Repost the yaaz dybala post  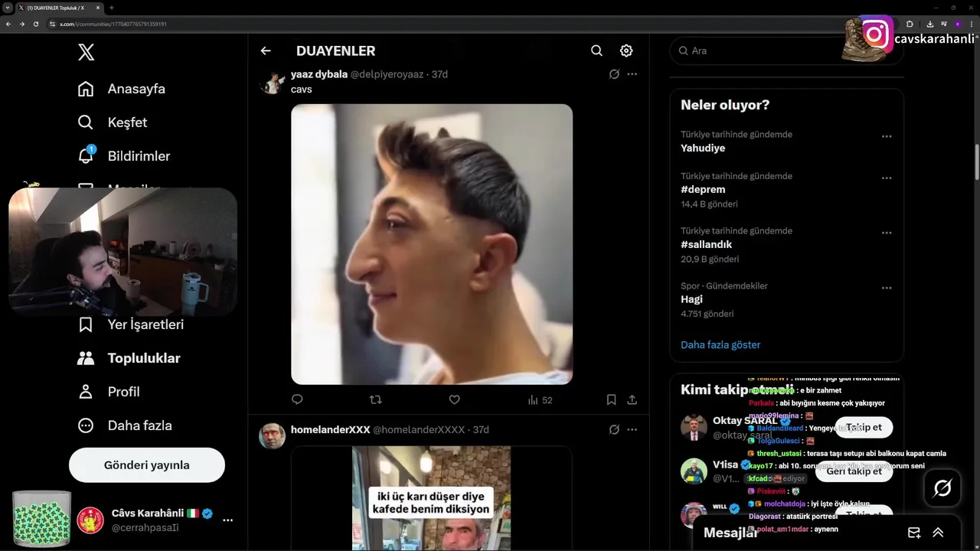[376, 399]
